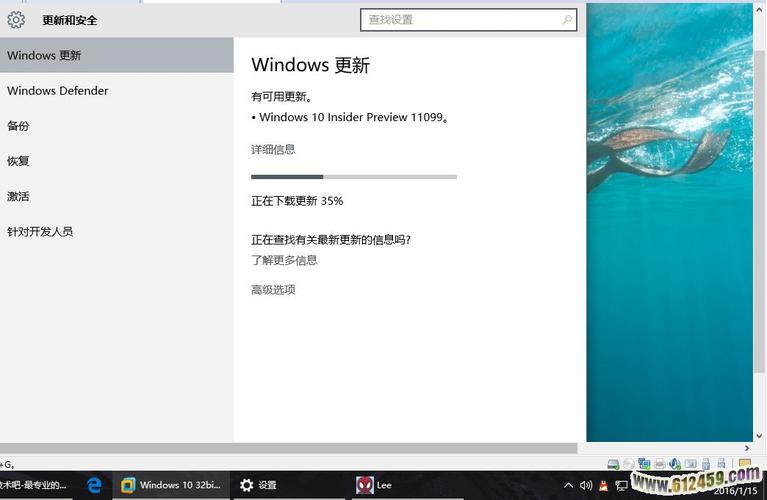This screenshot has width=767, height=500.
Task: Click the scroll-down arrow of the vertical scrollbar
Action: click(759, 435)
